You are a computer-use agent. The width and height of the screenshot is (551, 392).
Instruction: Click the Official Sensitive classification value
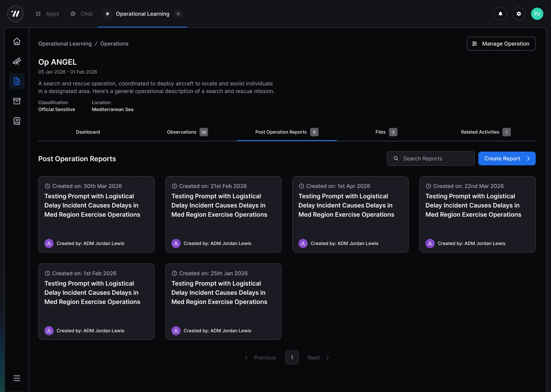click(57, 109)
